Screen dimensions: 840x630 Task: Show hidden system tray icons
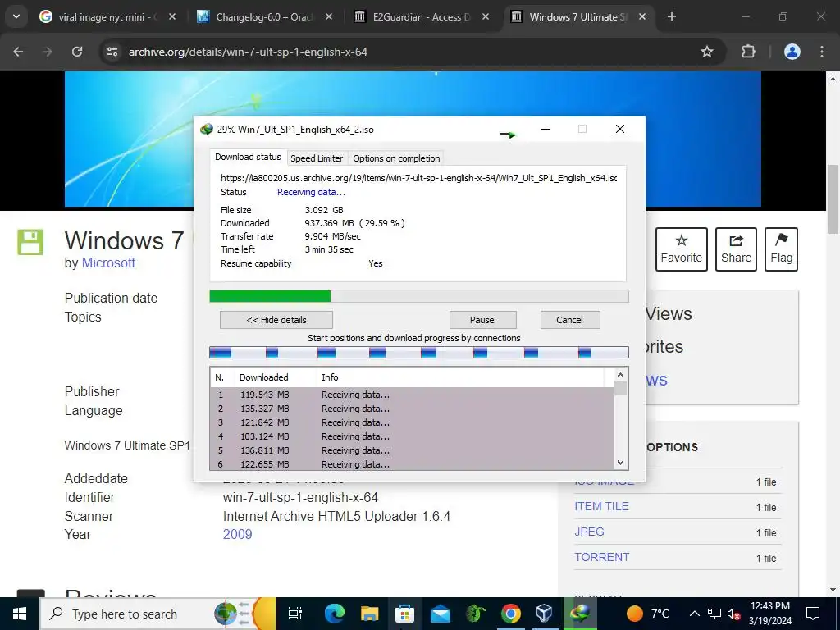click(x=694, y=614)
